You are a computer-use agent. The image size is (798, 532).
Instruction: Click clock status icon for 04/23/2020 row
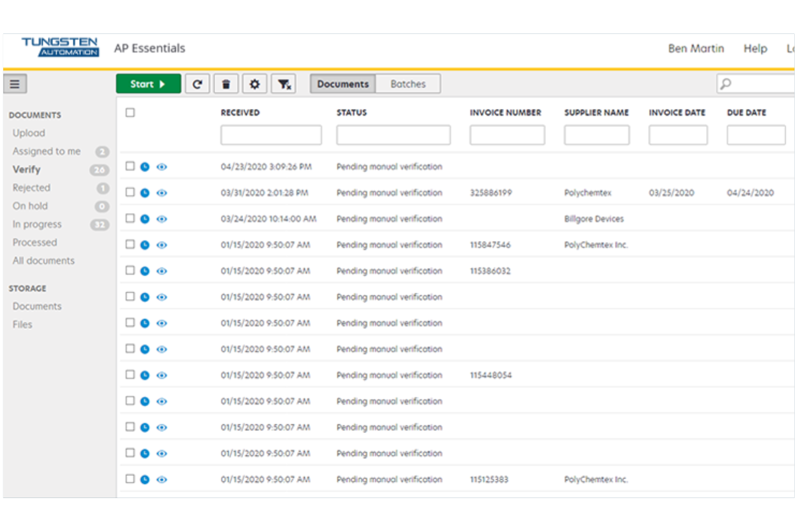(x=145, y=167)
